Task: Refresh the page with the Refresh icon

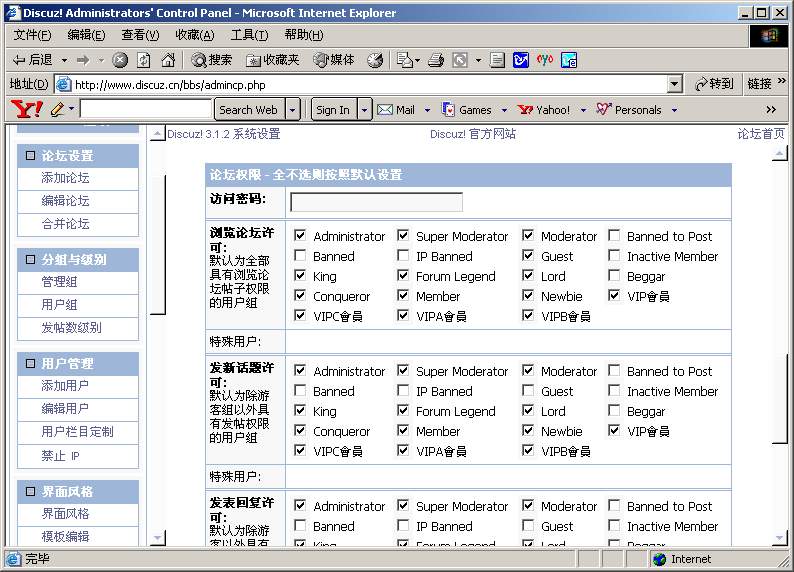Action: pyautogui.click(x=144, y=60)
